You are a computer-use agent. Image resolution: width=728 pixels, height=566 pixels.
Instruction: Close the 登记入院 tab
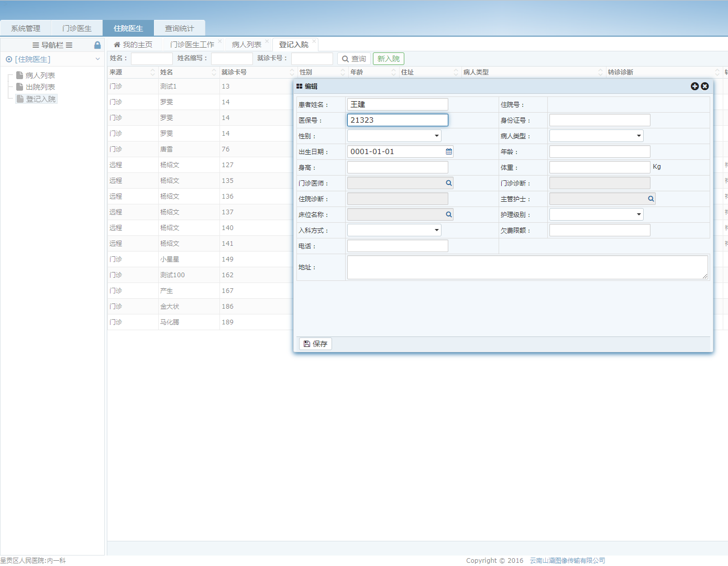pos(314,41)
